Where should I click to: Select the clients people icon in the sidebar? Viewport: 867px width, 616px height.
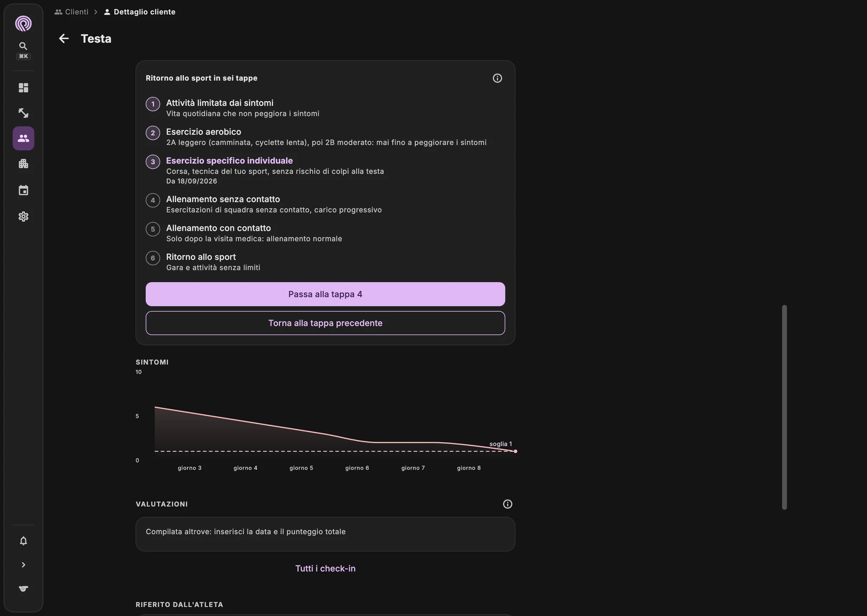tap(23, 138)
